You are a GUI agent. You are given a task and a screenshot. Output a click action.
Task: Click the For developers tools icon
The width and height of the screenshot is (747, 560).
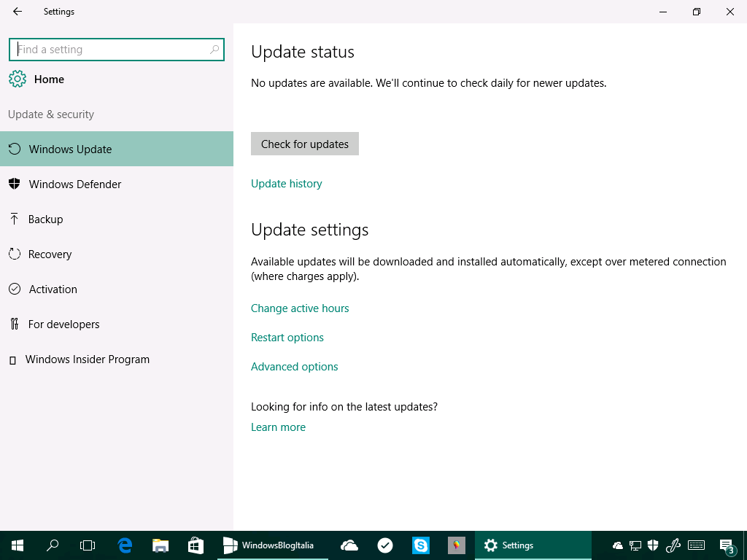pos(15,324)
